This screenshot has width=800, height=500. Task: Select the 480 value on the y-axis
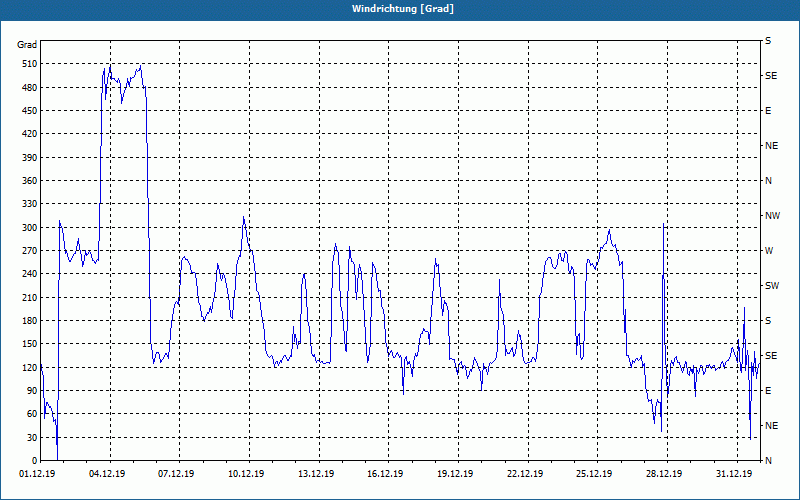coord(30,88)
